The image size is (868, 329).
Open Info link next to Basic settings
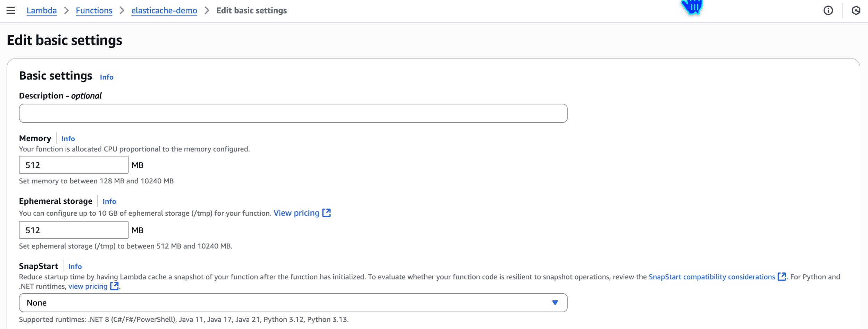[107, 77]
